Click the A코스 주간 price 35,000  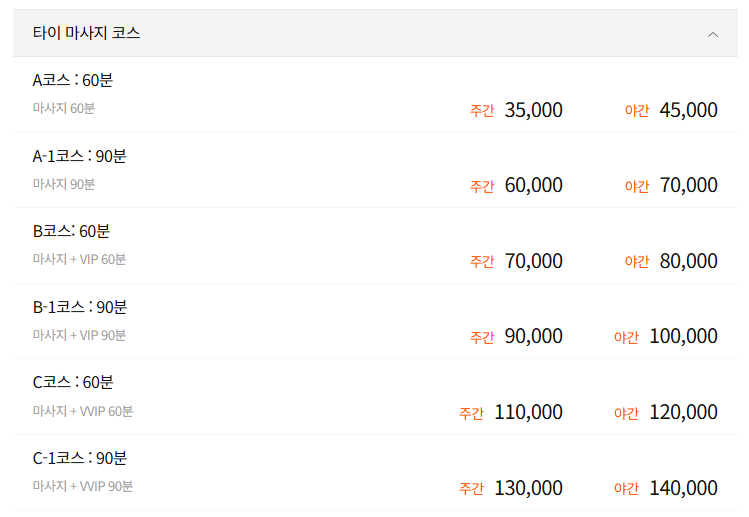pos(533,110)
